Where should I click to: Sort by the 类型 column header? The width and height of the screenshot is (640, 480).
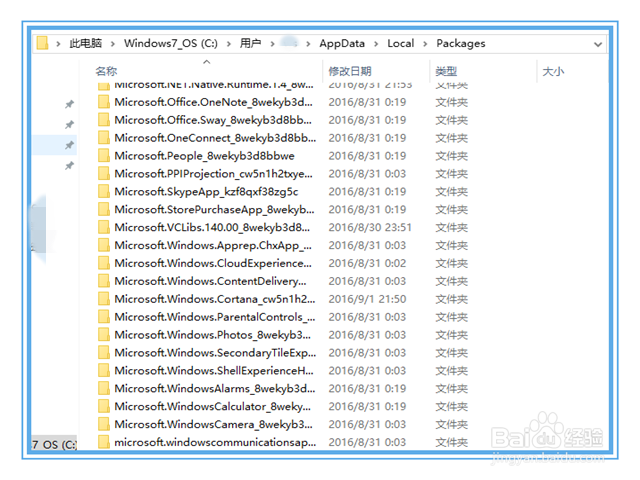tap(446, 71)
